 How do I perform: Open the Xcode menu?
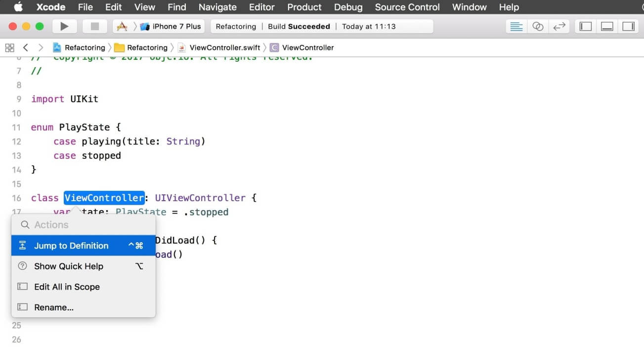coord(51,7)
